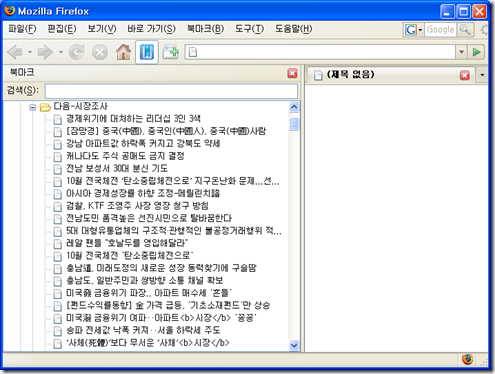
Task: Open bookmark 전남 보성서 30대 분신 기도
Action: [117, 168]
